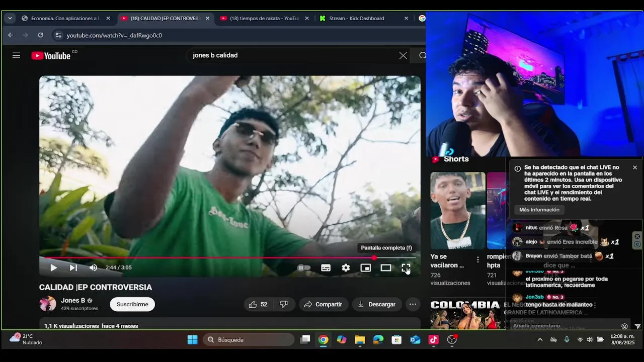Open the COLOMBIA video thumbnail
The height and width of the screenshot is (362, 644).
click(465, 315)
